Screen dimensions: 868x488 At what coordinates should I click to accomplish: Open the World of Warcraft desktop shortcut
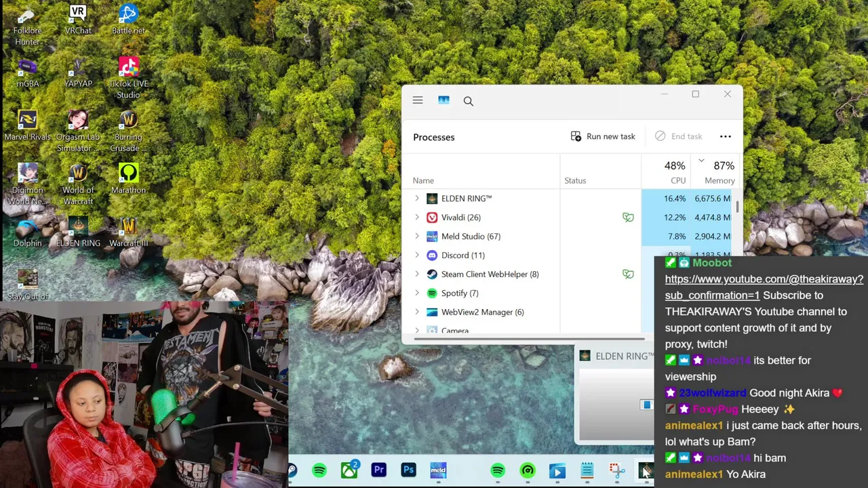coord(78,184)
